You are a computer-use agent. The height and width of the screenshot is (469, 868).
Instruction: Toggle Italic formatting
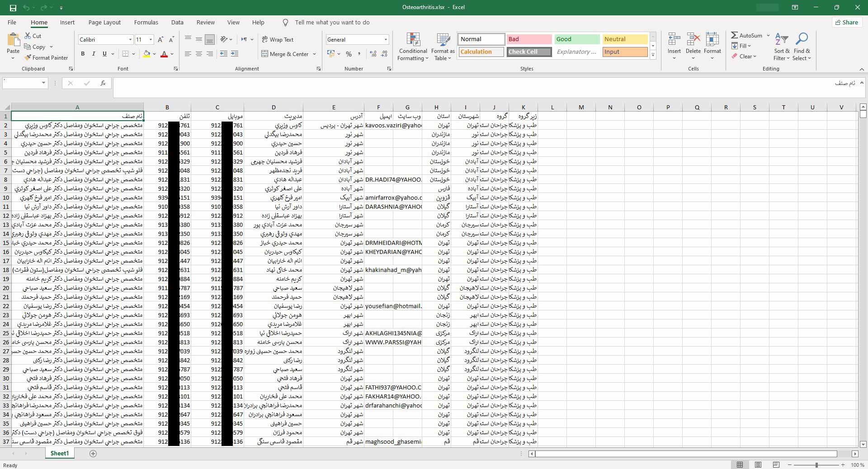point(94,54)
